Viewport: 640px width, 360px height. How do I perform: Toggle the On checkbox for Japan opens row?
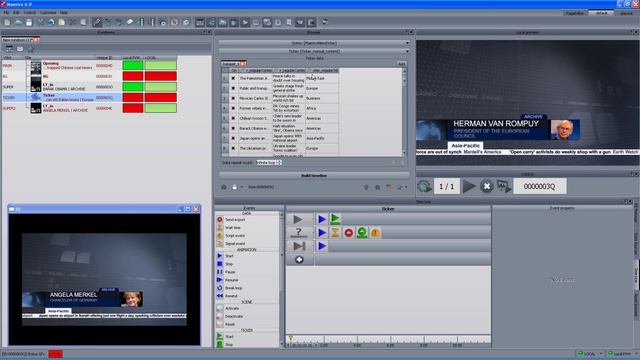[x=233, y=138]
